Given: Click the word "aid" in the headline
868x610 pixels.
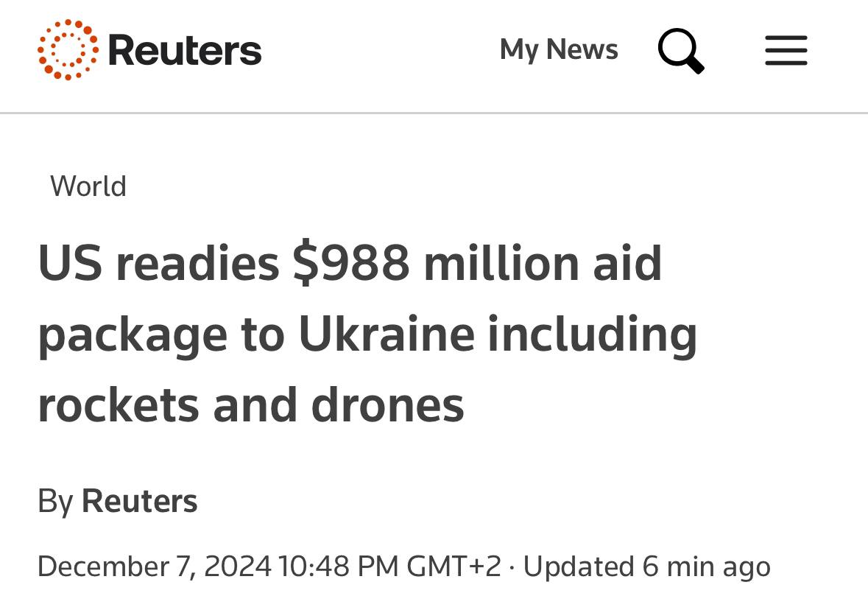Looking at the screenshot, I should click(x=628, y=263).
